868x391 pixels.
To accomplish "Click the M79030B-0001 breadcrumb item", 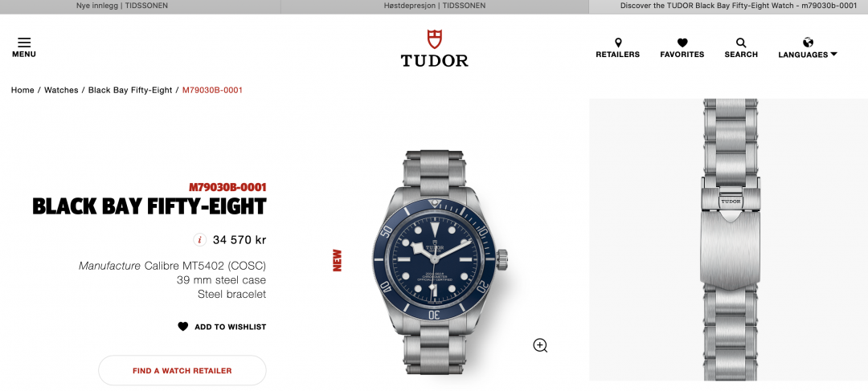I will click(x=212, y=90).
